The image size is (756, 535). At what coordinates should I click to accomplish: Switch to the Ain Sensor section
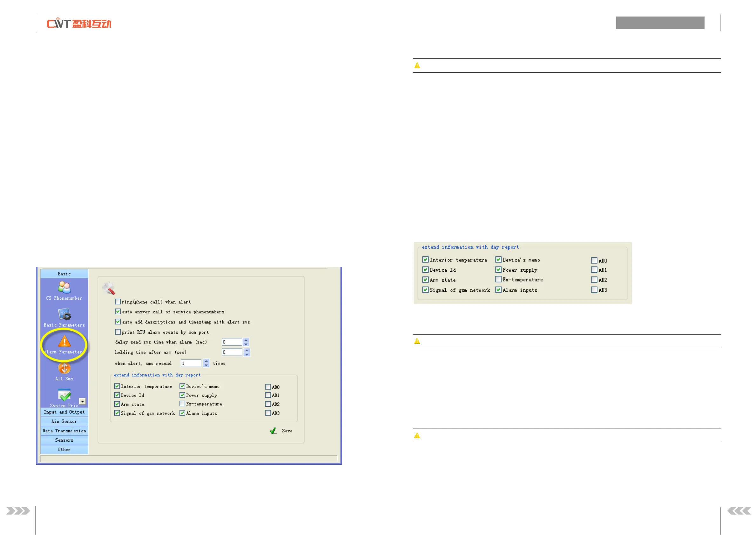coord(64,422)
